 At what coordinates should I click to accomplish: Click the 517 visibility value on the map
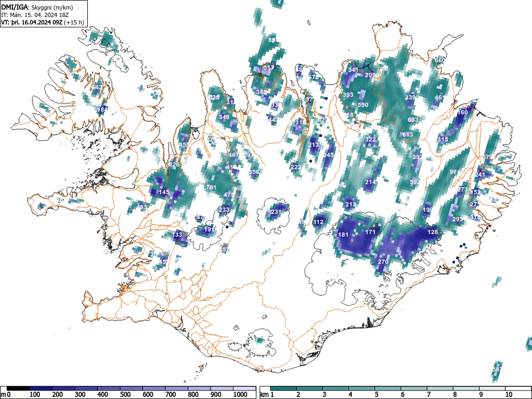pos(269,68)
